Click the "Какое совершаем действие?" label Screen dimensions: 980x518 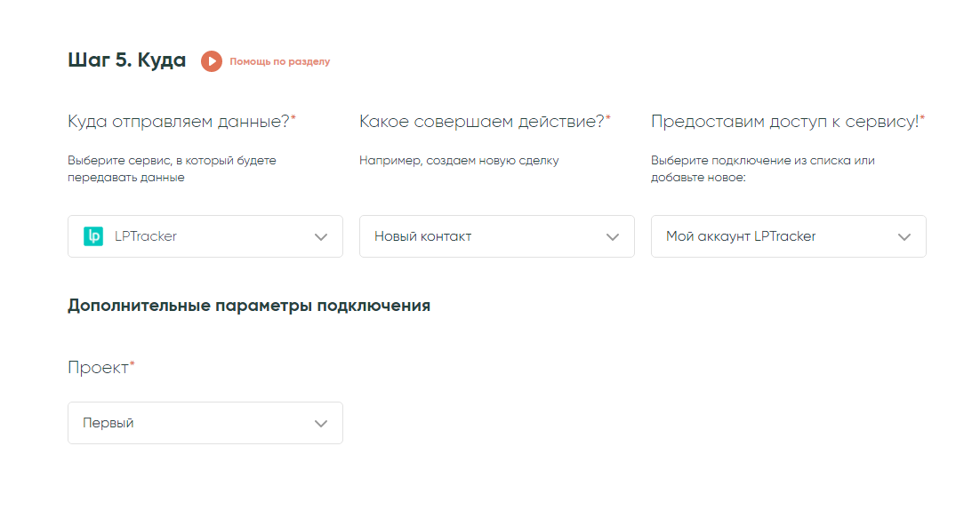tap(481, 122)
